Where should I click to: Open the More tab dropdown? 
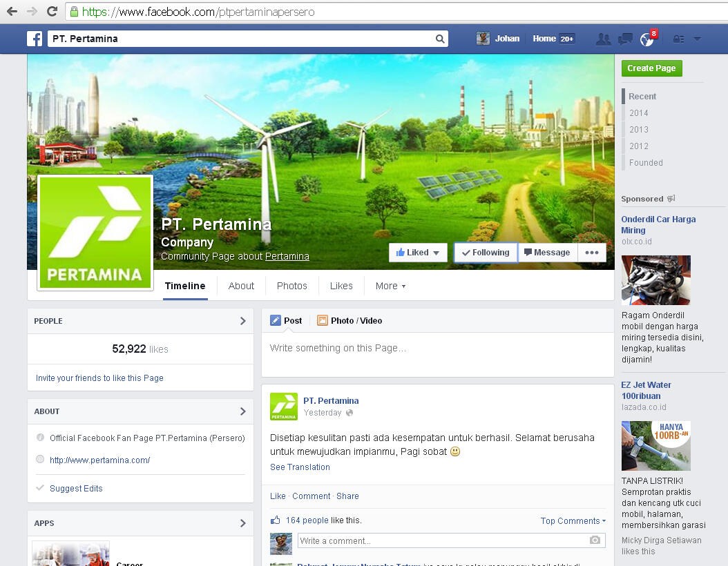[x=390, y=286]
